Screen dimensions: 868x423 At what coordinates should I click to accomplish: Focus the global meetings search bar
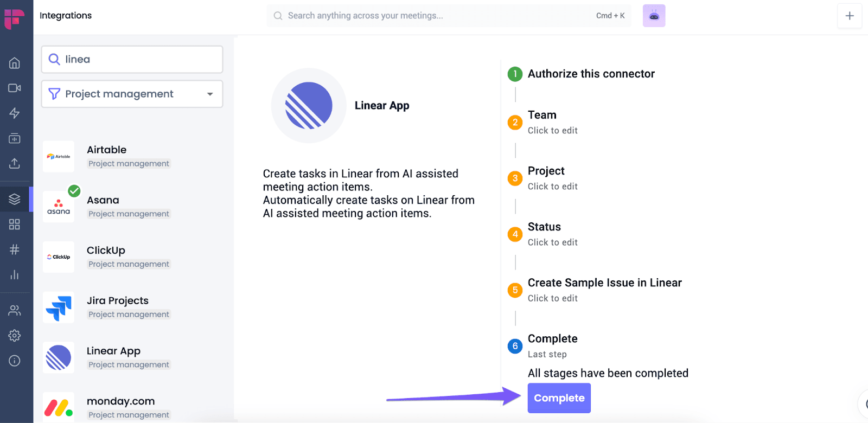pyautogui.click(x=449, y=16)
